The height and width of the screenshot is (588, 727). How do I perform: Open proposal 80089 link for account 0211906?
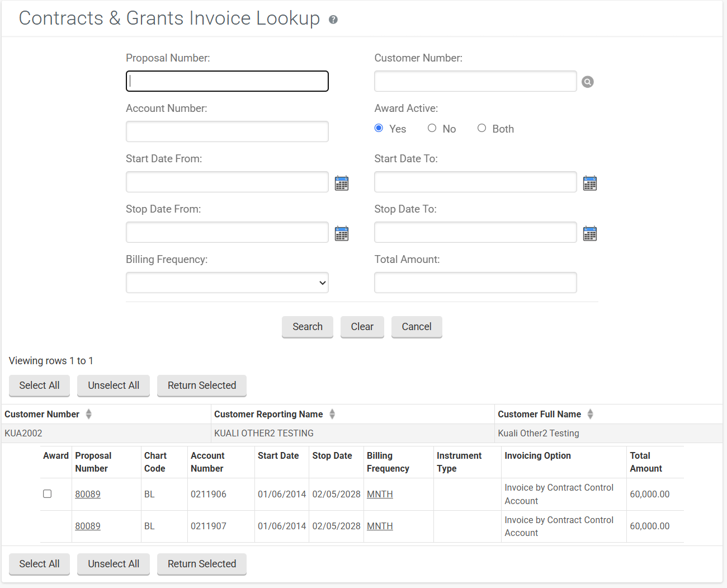88,494
